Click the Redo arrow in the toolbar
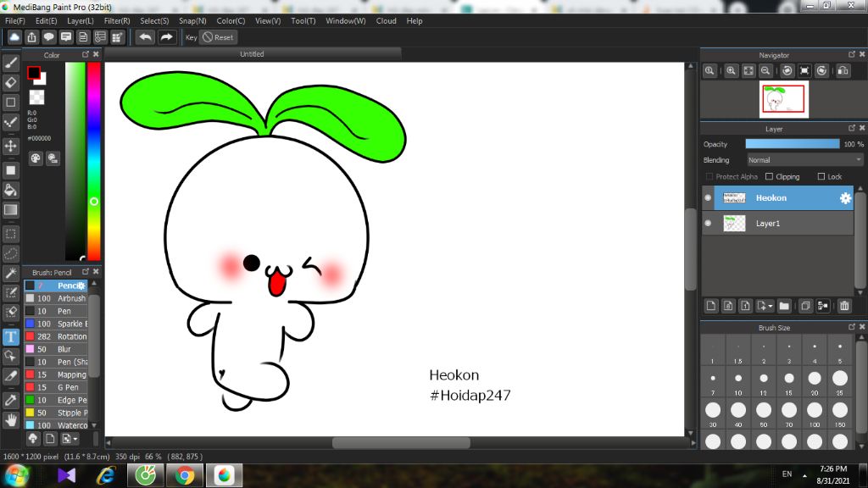This screenshot has width=868, height=488. pyautogui.click(x=166, y=37)
